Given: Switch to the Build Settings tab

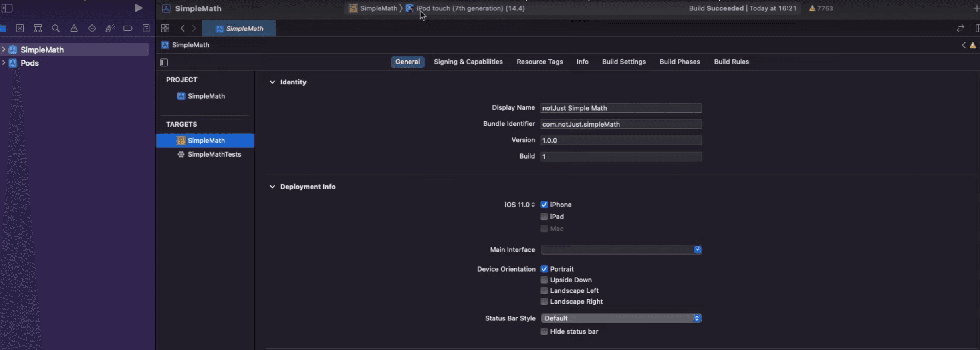Looking at the screenshot, I should pos(623,62).
